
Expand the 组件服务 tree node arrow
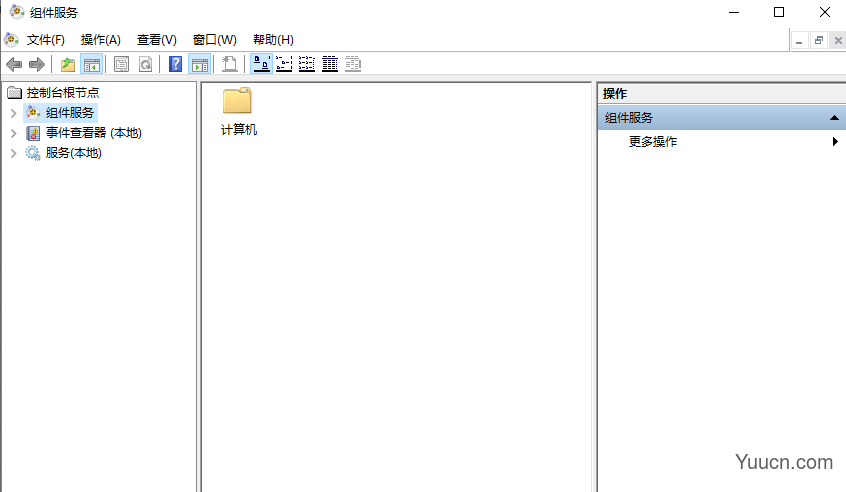coord(13,113)
